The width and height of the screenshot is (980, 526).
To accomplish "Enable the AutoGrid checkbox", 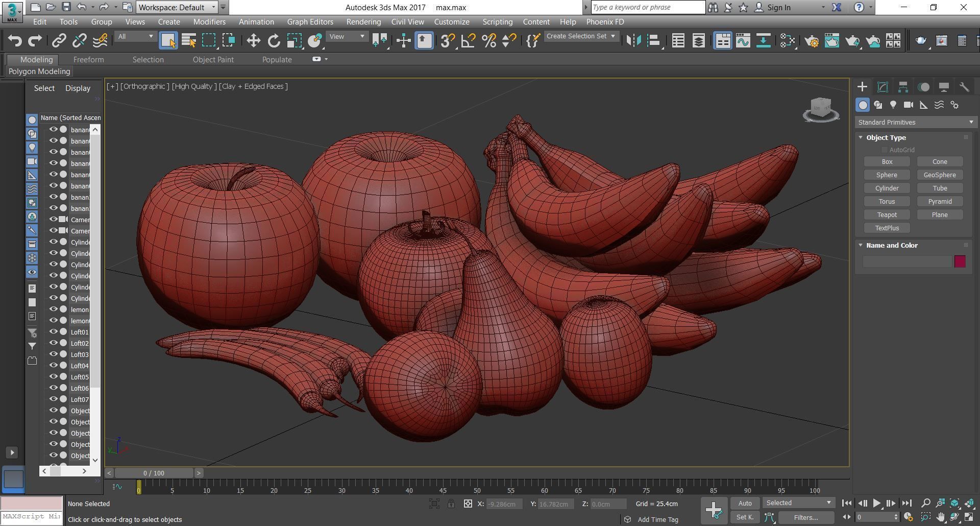I will [x=884, y=150].
